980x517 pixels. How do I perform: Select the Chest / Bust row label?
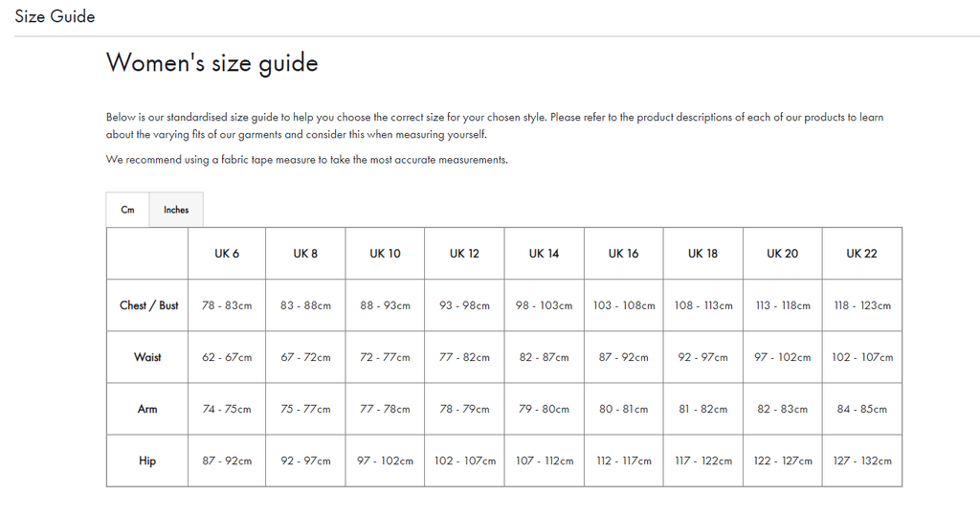(147, 305)
